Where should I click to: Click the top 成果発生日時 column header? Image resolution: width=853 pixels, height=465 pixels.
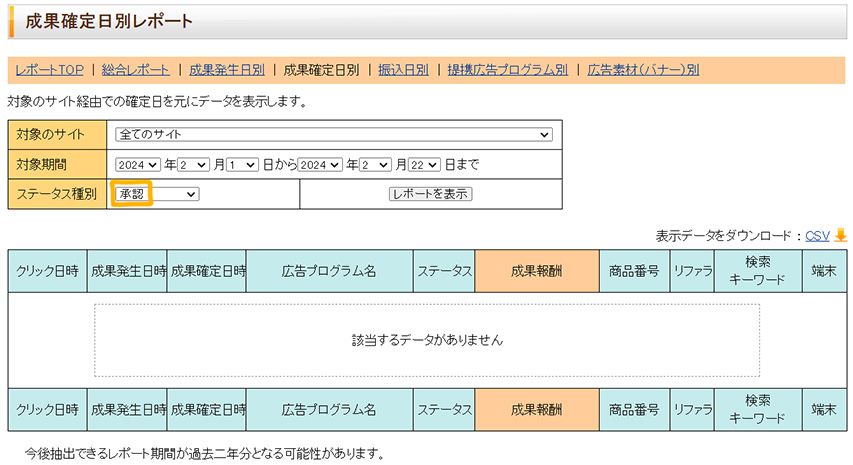coord(127,271)
